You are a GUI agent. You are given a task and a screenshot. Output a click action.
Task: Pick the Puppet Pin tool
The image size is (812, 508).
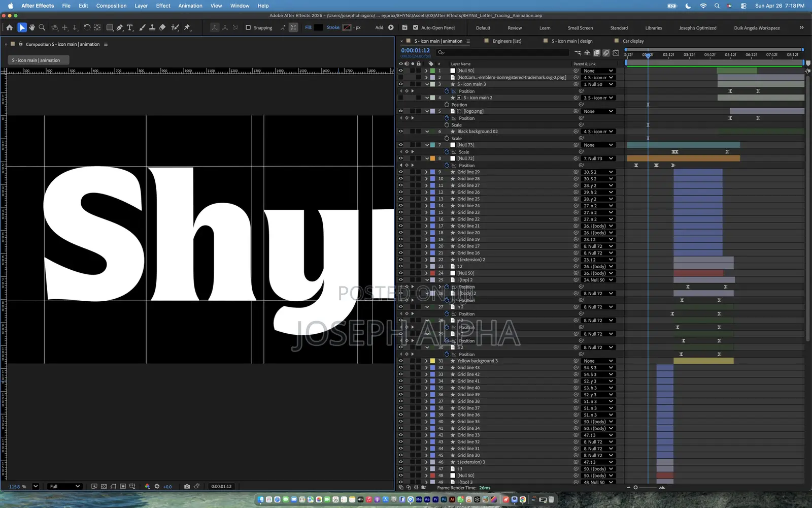187,27
